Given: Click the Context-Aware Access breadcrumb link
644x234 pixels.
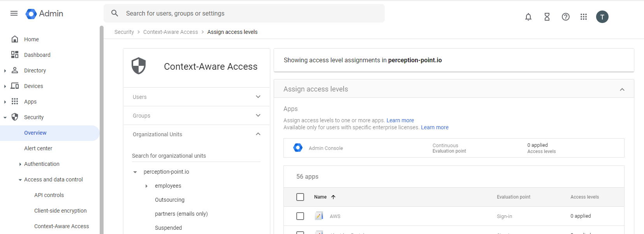Looking at the screenshot, I should point(170,32).
